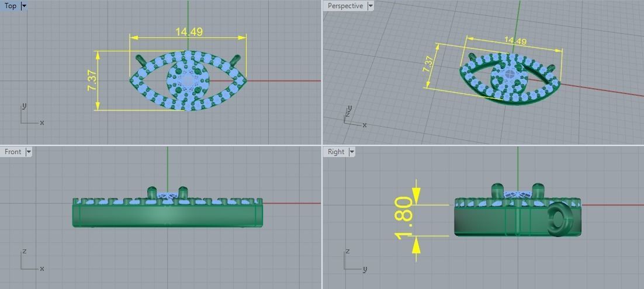This screenshot has width=644, height=289.
Task: Select the 7.37 dimension in Top view
Action: pyautogui.click(x=92, y=81)
